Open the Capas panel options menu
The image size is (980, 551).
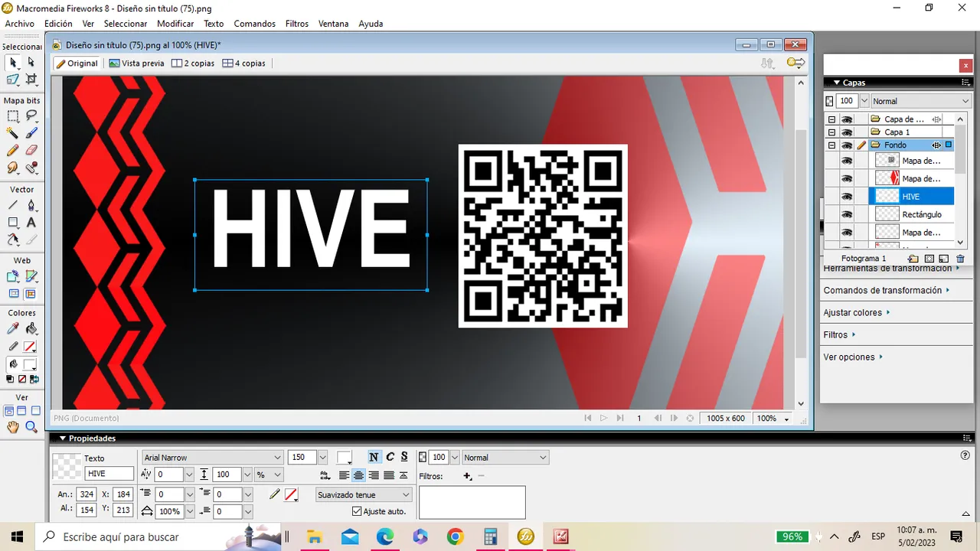click(x=965, y=83)
